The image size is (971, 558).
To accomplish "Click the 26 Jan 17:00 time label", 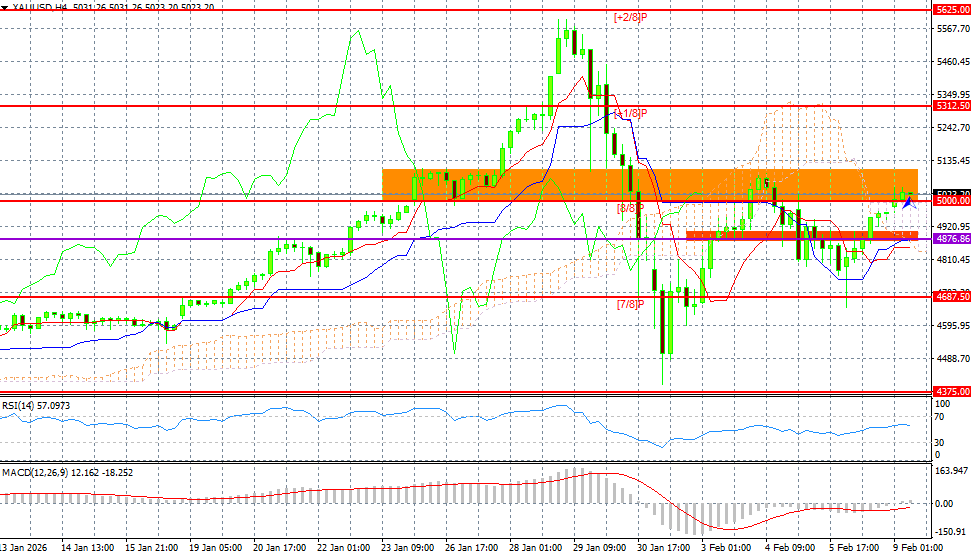I will click(472, 548).
